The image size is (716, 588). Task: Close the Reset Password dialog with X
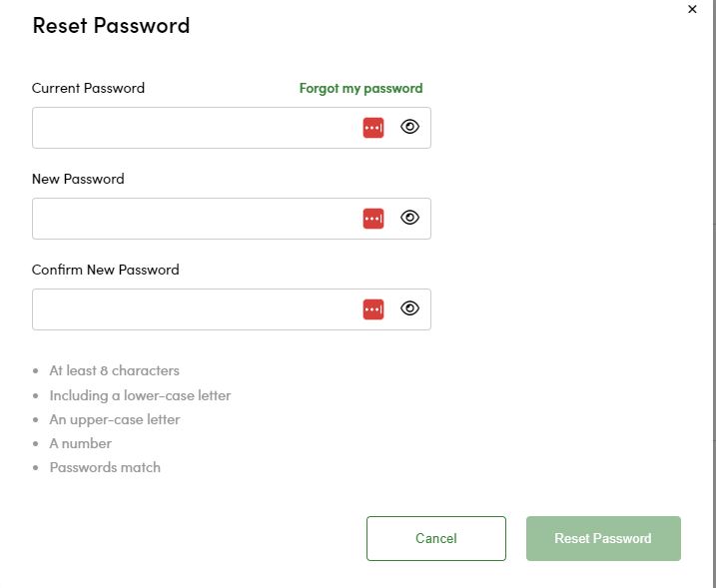coord(692,9)
